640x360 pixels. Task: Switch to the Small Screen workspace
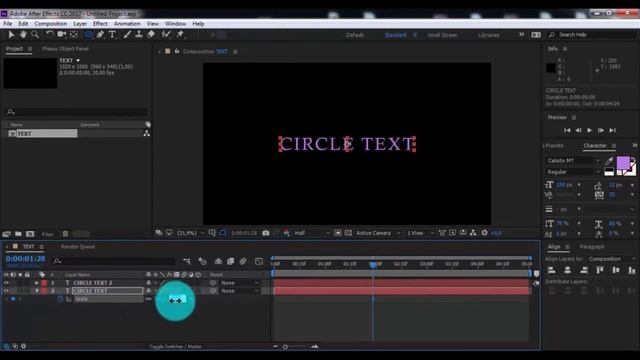point(442,35)
